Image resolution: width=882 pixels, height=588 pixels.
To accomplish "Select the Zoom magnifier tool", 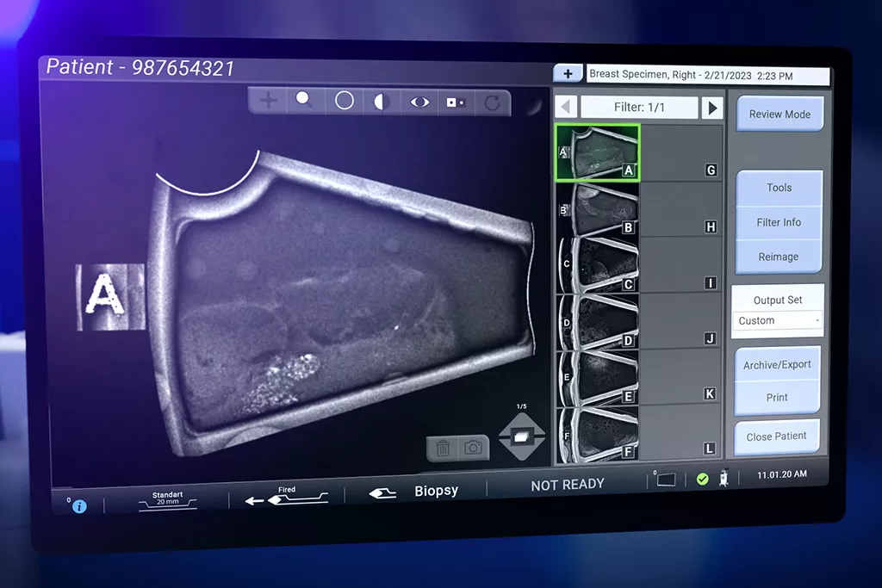I will click(x=304, y=101).
